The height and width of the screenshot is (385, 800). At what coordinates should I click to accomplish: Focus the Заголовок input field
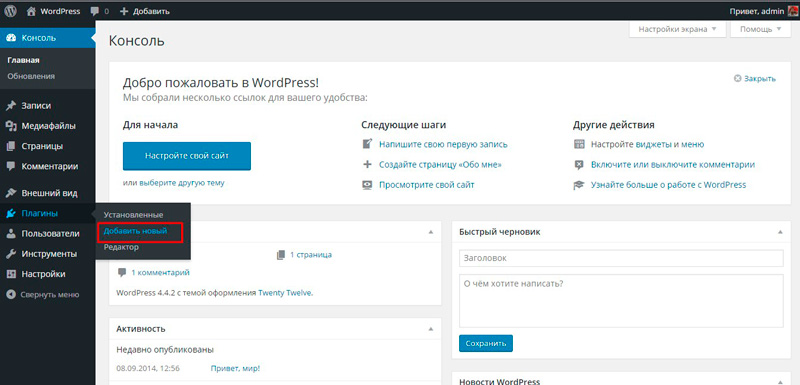click(x=621, y=258)
